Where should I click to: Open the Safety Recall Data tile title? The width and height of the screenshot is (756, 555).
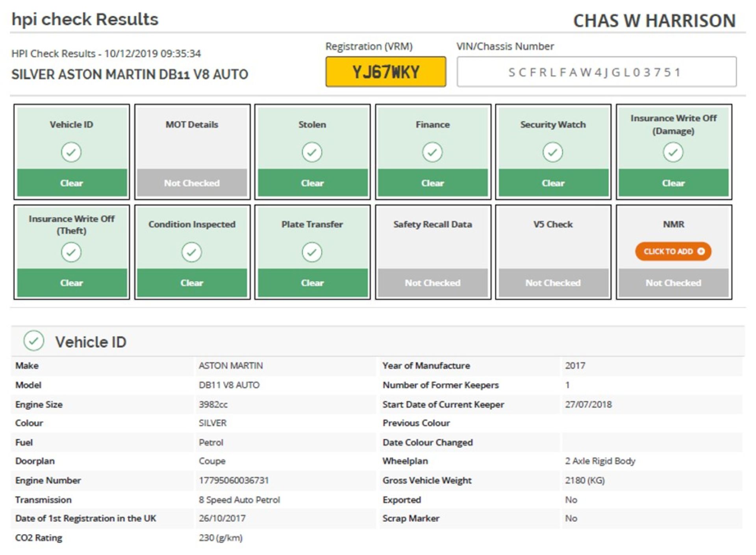click(432, 224)
